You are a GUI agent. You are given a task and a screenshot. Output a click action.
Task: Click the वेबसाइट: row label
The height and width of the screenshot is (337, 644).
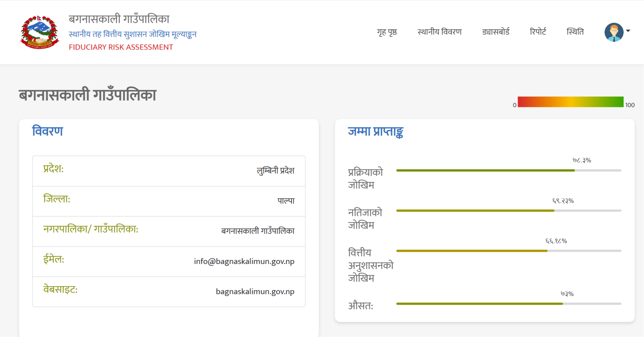pos(60,289)
